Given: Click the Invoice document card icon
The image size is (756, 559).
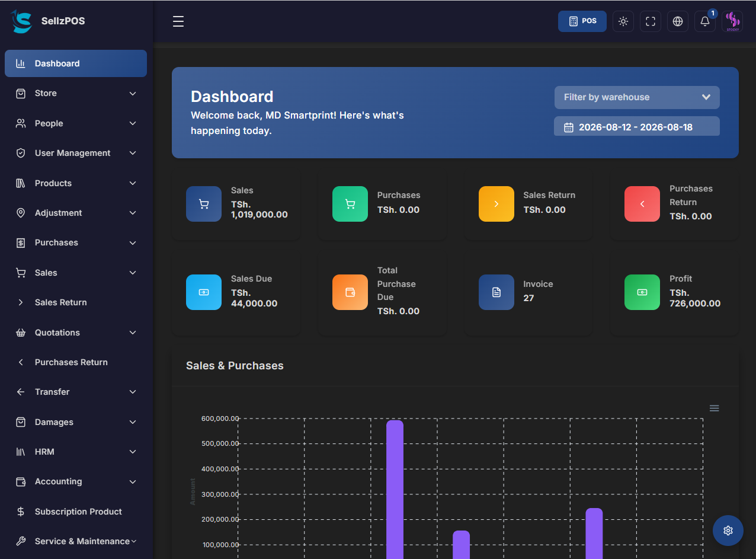Looking at the screenshot, I should click(496, 292).
